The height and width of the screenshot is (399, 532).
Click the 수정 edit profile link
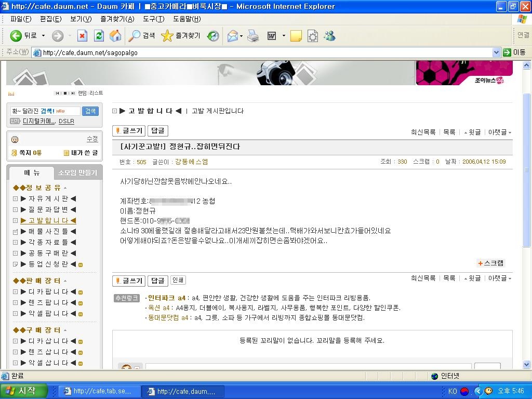pos(92,139)
